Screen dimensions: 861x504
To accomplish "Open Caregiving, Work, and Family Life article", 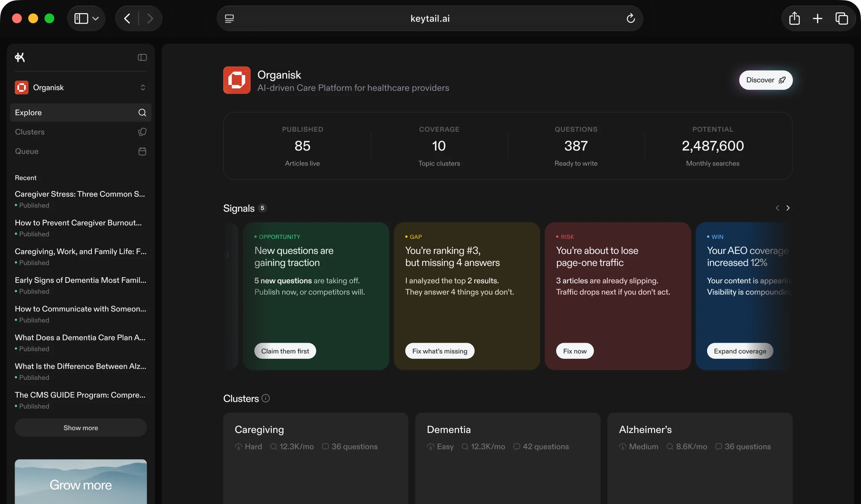I will coord(81,257).
